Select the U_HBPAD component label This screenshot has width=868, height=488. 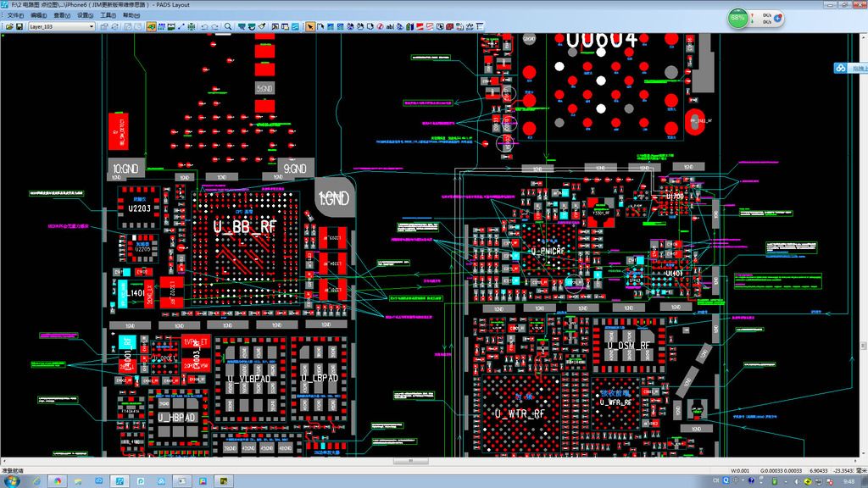tap(176, 418)
